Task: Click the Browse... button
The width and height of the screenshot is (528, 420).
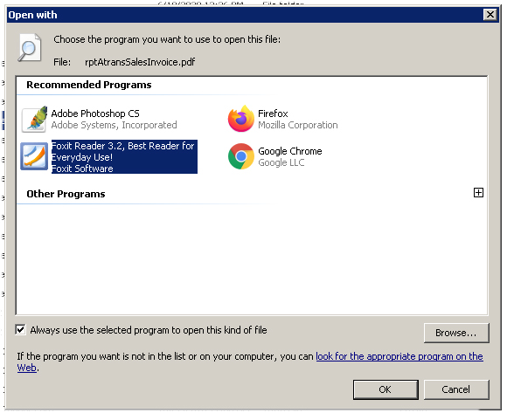Action: point(456,333)
